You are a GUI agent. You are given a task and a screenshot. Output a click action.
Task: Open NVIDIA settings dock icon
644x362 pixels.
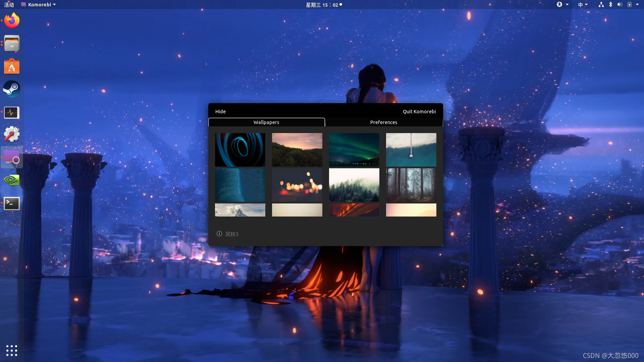pos(12,180)
